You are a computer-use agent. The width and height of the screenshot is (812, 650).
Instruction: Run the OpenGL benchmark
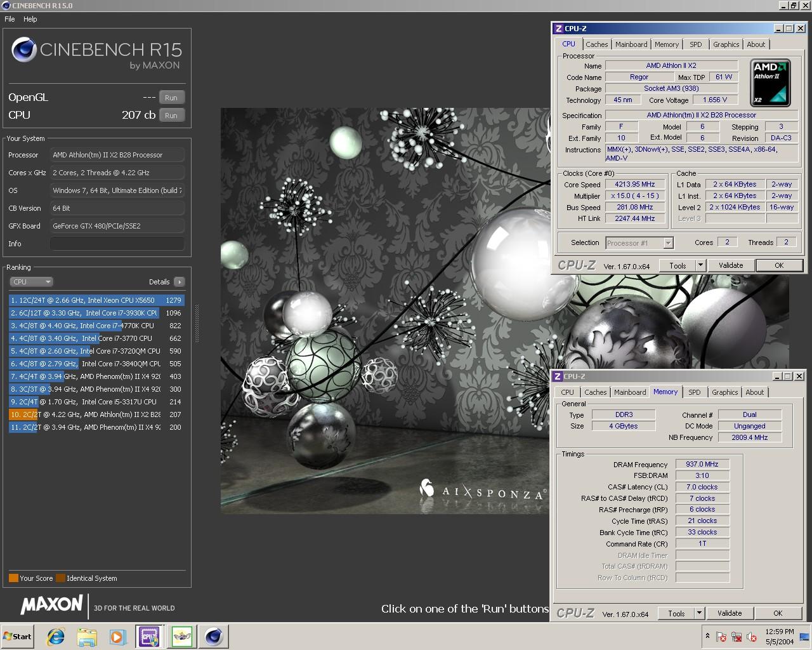pyautogui.click(x=171, y=98)
